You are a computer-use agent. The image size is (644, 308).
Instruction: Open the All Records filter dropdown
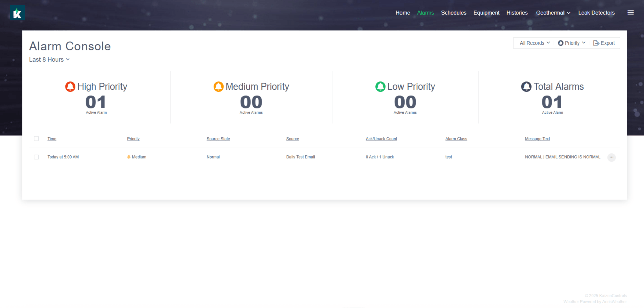(535, 43)
